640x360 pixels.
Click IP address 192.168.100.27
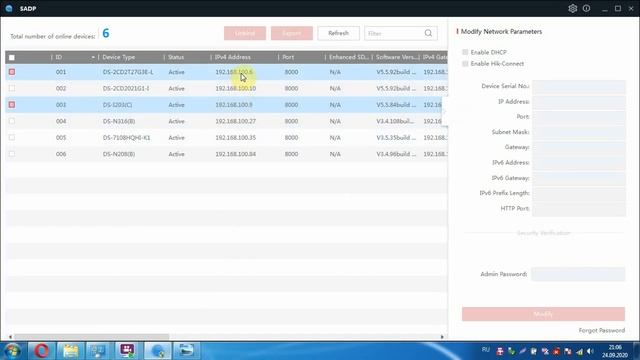[236, 121]
